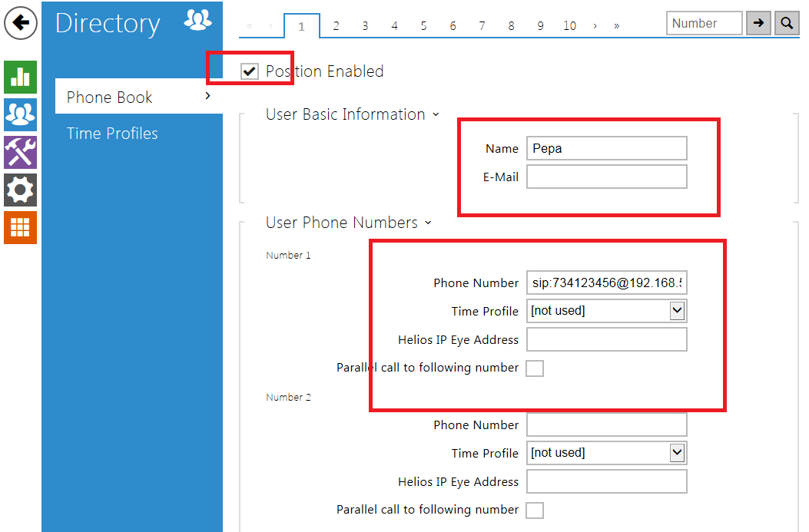This screenshot has width=809, height=532.
Task: Click the magnifier search icon
Action: (787, 24)
